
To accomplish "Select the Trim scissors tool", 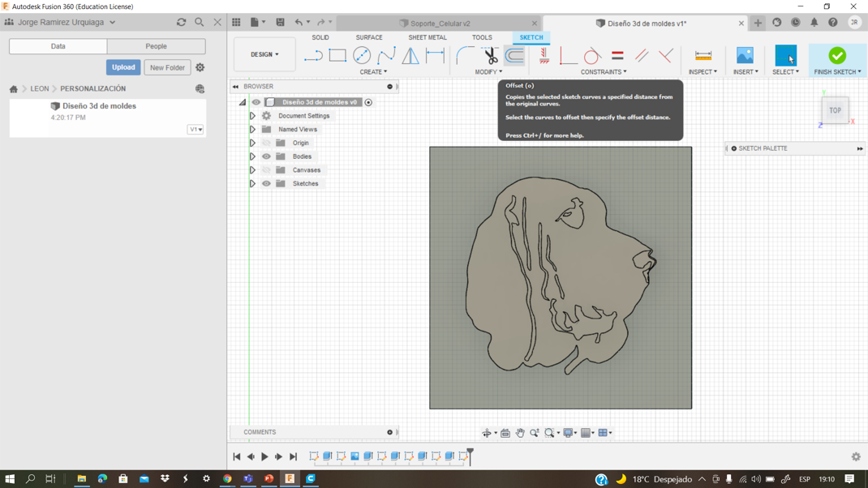I will [x=490, y=55].
